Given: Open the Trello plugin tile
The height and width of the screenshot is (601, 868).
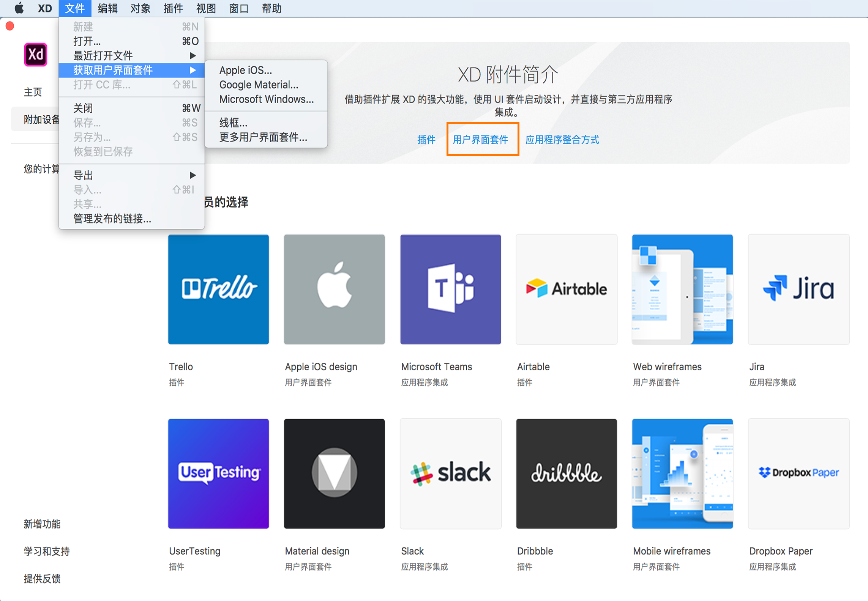Looking at the screenshot, I should 218,289.
